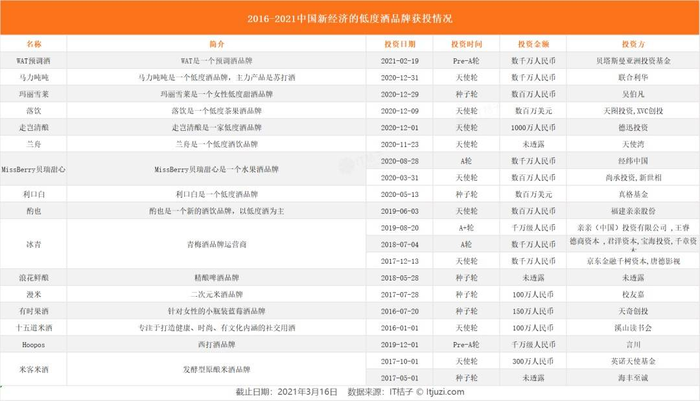Select the "马力吨吨" name cell
Viewport: 700px width, 401px height.
[33, 77]
